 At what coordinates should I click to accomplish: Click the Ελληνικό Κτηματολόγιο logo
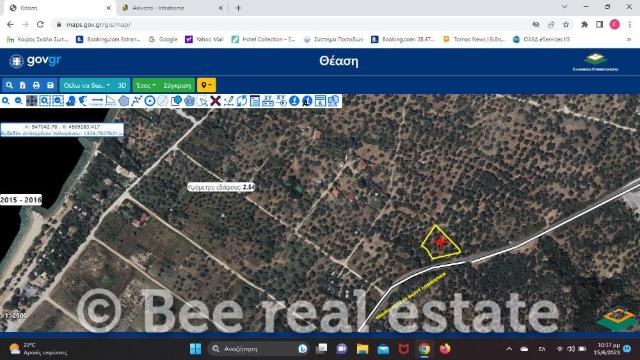point(595,62)
